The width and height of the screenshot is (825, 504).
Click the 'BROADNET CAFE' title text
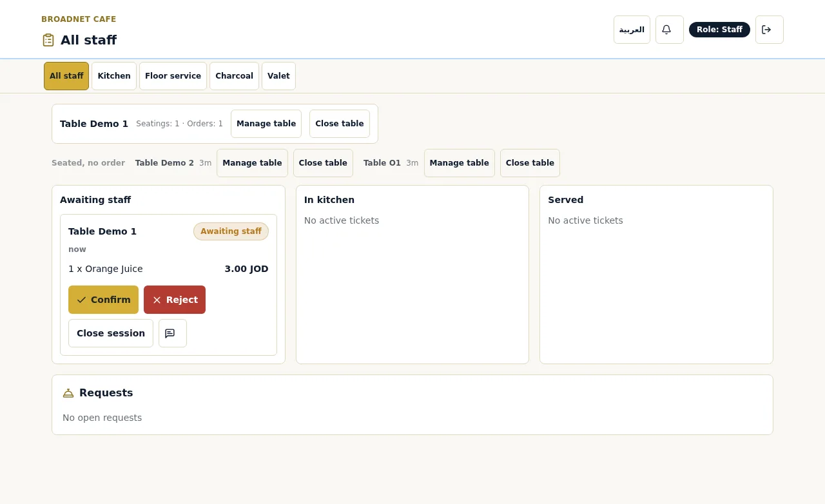[x=79, y=19]
